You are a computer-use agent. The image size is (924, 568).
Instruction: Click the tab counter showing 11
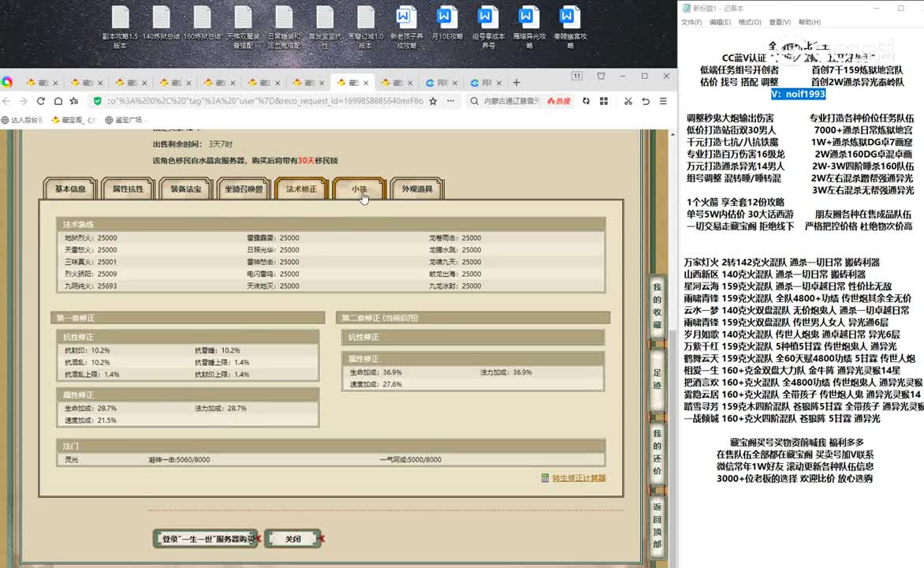click(x=577, y=76)
